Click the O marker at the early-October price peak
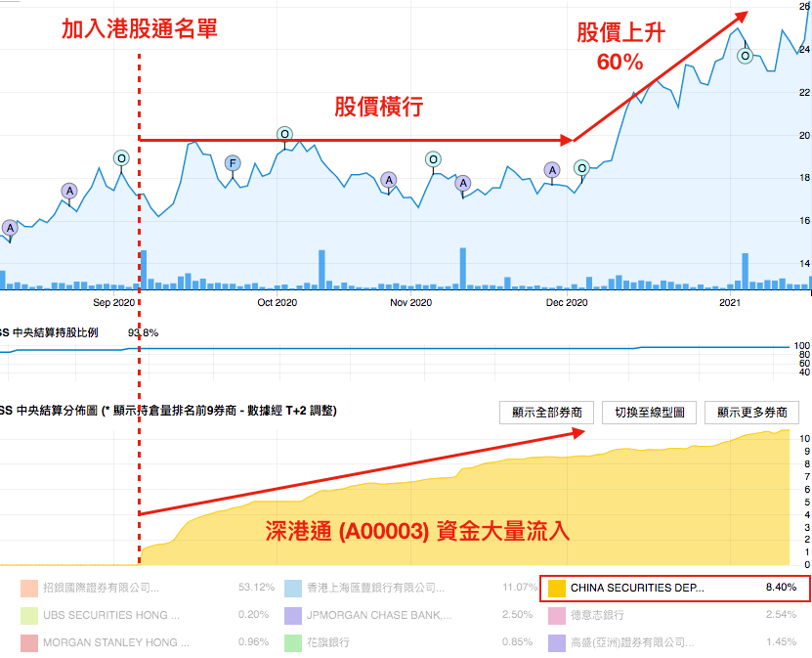Image resolution: width=812 pixels, height=658 pixels. tap(284, 134)
